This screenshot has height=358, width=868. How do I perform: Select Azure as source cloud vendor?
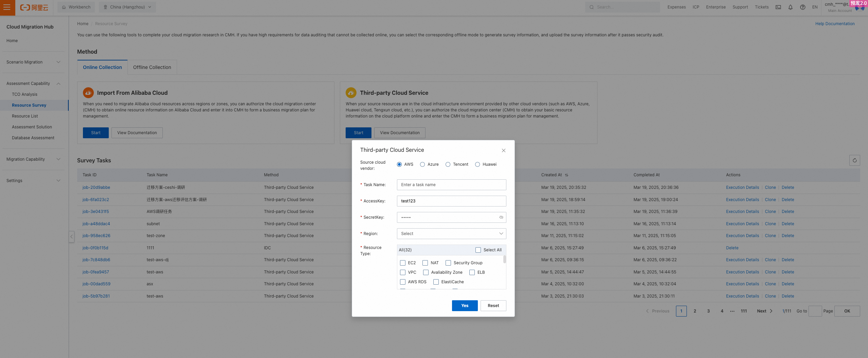422,164
